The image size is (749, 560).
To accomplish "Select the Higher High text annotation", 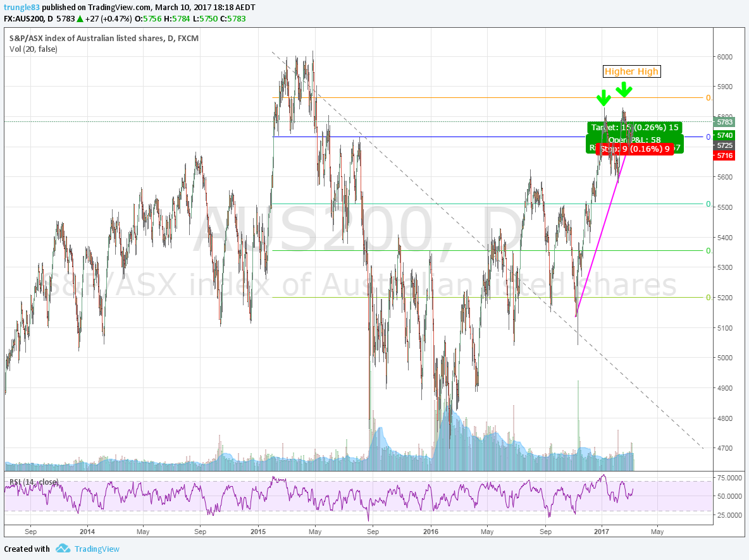I will click(x=631, y=71).
